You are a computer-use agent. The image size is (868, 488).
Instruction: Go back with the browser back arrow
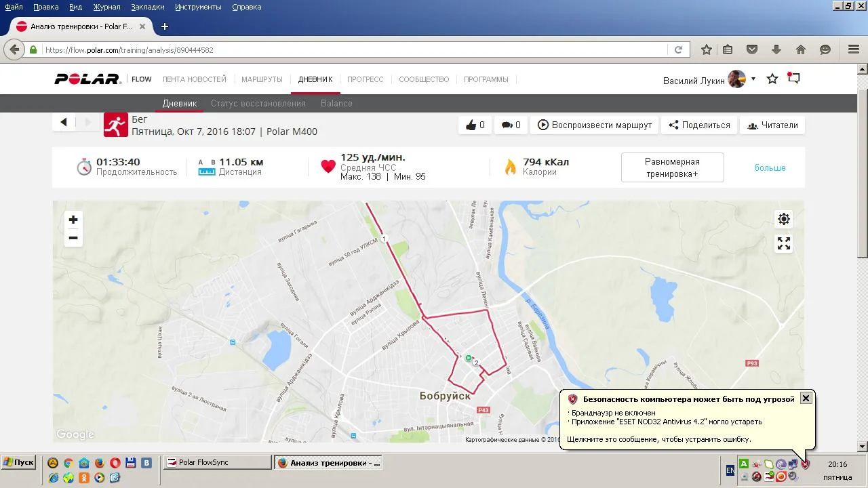(14, 49)
